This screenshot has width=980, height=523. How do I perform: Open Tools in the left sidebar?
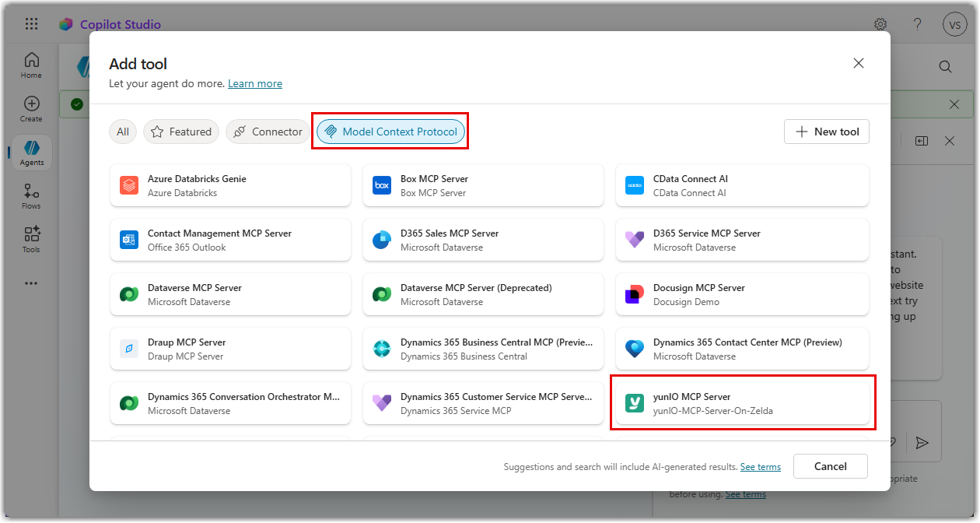pyautogui.click(x=31, y=240)
